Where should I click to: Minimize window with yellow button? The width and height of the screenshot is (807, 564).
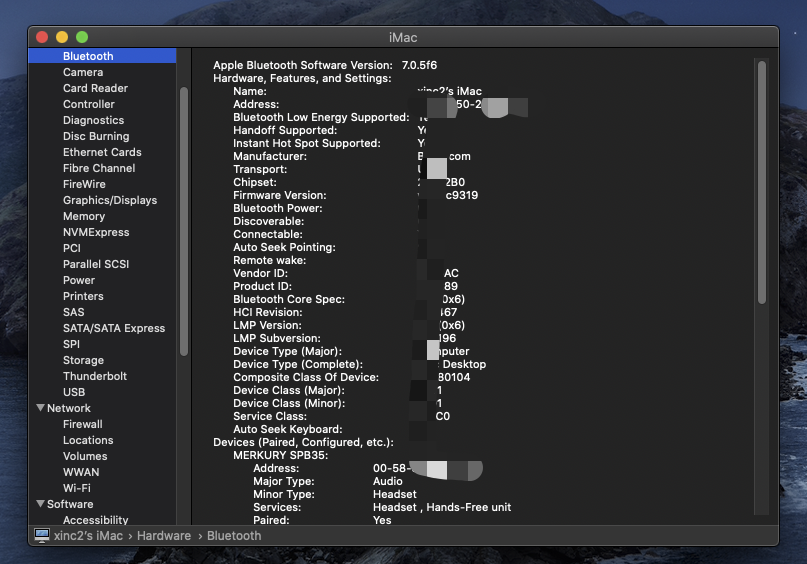coord(62,37)
